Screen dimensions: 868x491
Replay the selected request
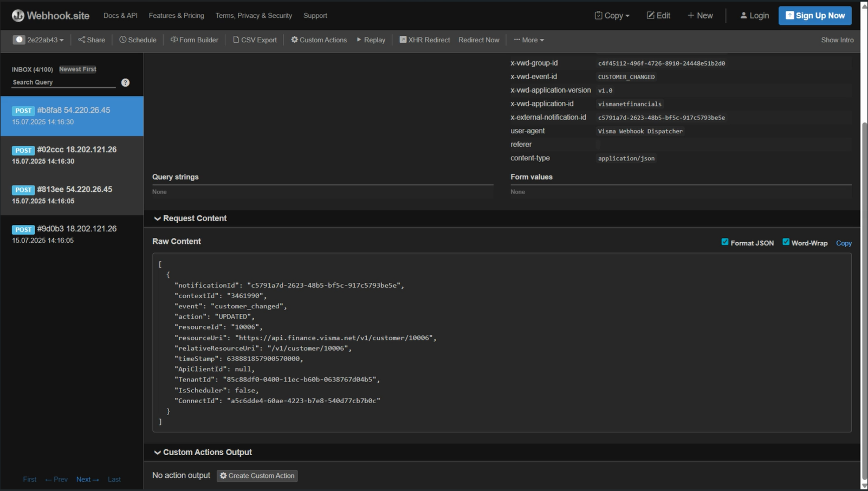pos(371,40)
